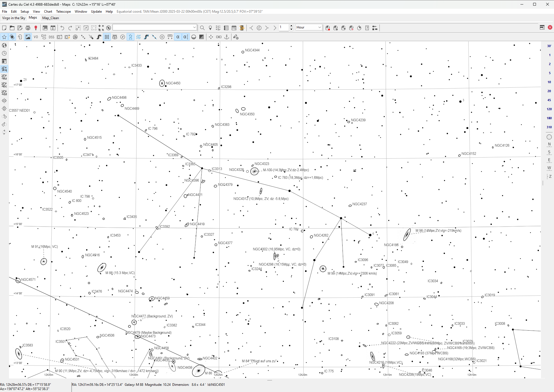This screenshot has height=392, width=554.
Task: Switch to Ecliptic coordinates icon
Action: tap(4, 85)
